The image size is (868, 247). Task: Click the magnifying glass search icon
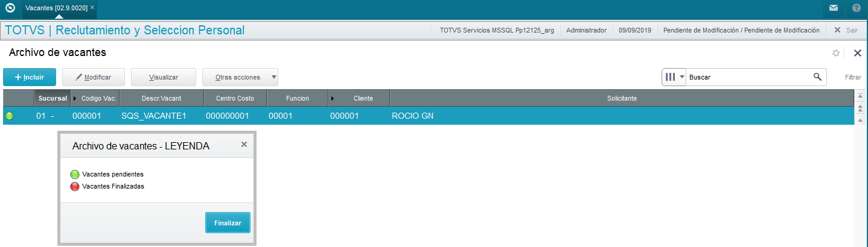817,77
